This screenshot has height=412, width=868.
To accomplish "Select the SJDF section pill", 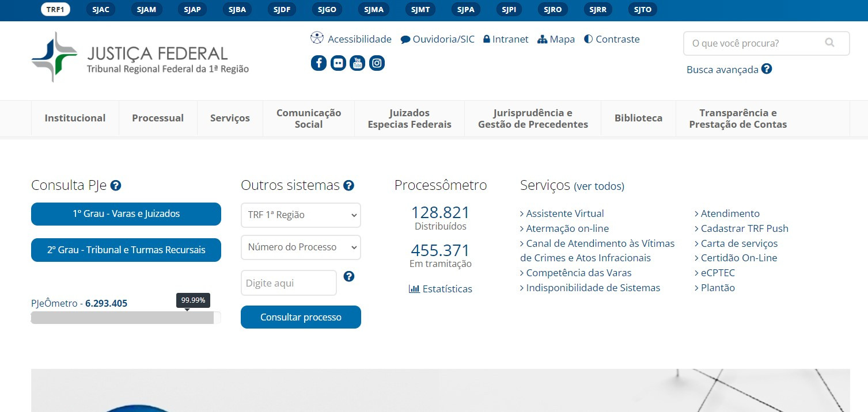I will (282, 10).
